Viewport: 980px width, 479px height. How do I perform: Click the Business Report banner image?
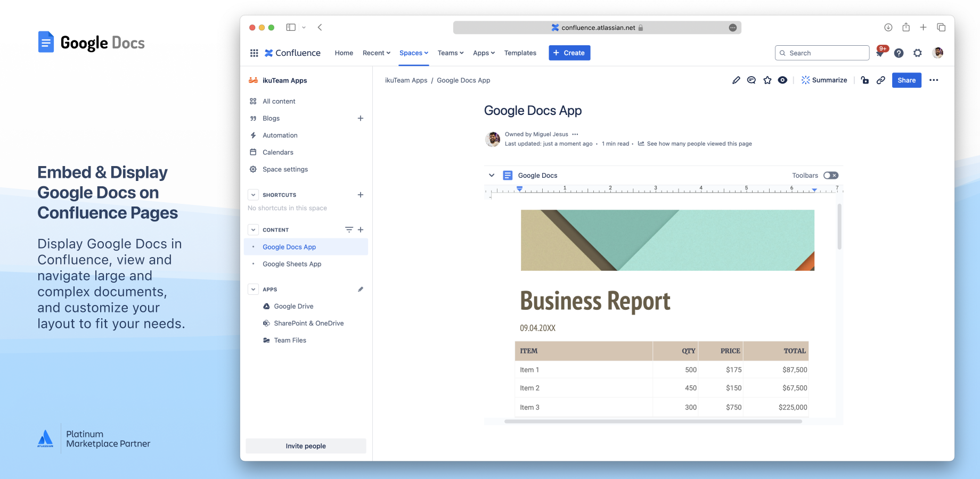667,240
